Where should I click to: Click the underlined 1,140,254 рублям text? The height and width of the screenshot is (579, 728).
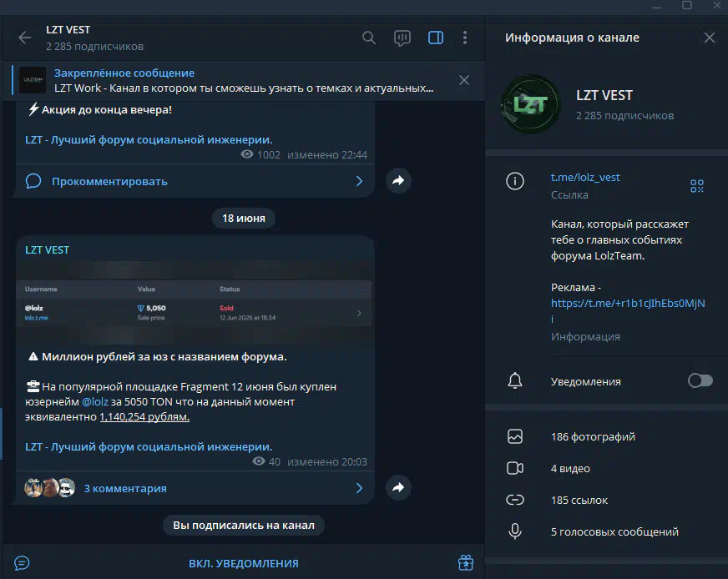point(144,416)
